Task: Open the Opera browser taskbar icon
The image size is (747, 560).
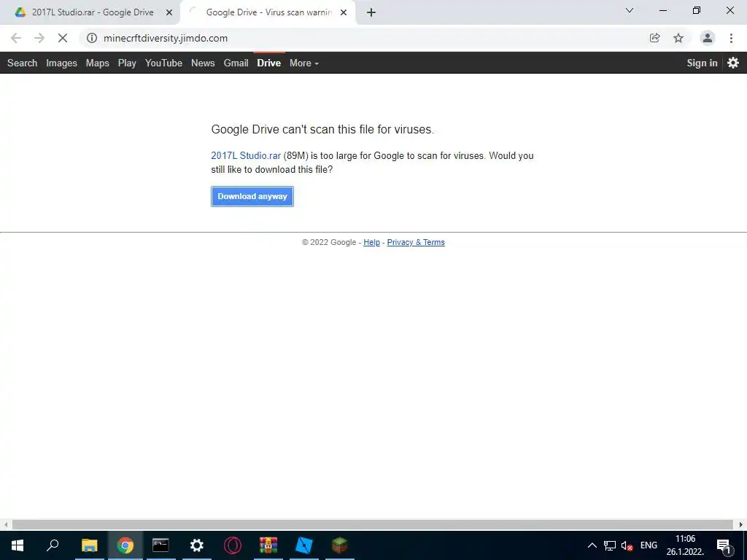Action: click(x=233, y=545)
